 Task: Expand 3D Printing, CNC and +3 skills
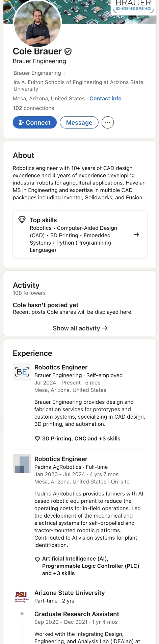click(x=78, y=439)
